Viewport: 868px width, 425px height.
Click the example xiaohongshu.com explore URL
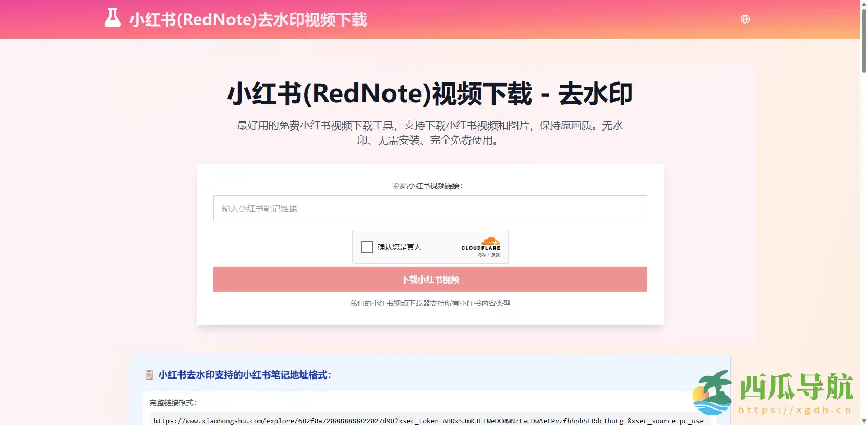coord(428,421)
